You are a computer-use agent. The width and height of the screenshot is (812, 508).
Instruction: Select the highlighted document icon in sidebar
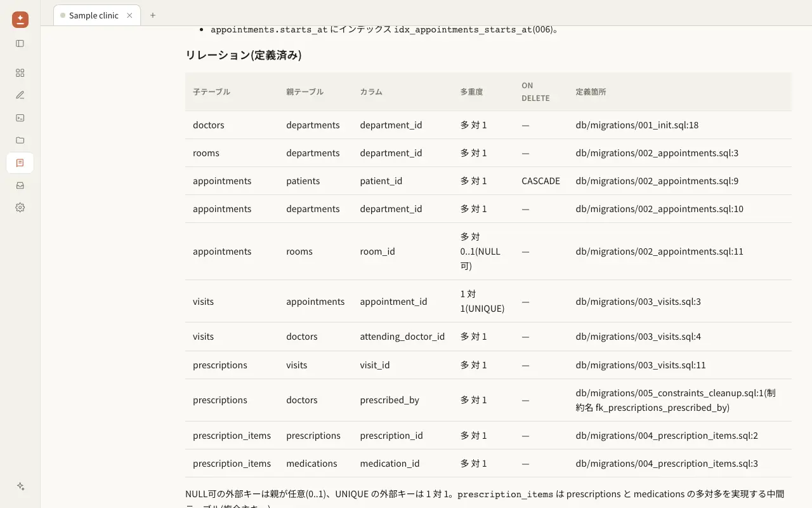(20, 163)
